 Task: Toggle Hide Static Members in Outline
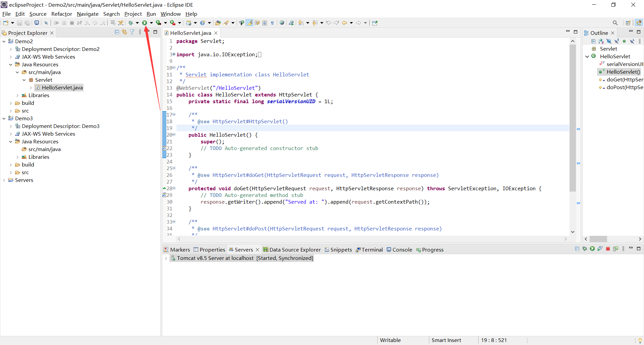point(616,41)
